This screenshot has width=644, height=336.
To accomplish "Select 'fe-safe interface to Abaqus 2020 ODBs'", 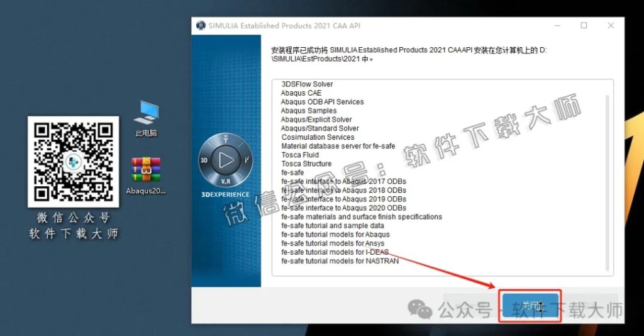I will click(344, 208).
